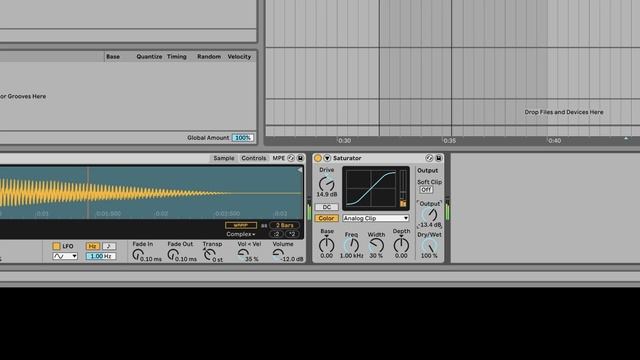Adjust the Saturator Drive knob
Image resolution: width=640 pixels, height=360 pixels.
tap(326, 184)
